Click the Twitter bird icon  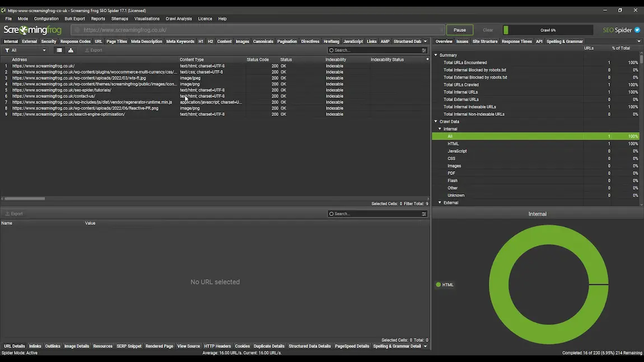coord(637,30)
